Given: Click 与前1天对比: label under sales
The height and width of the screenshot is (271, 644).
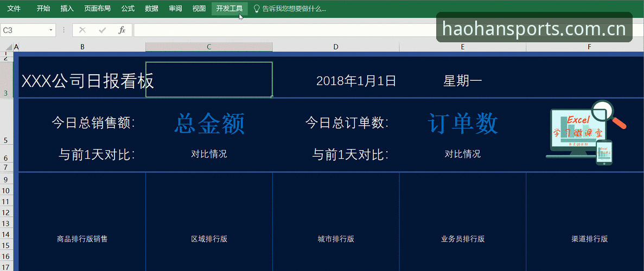Looking at the screenshot, I should (97, 155).
